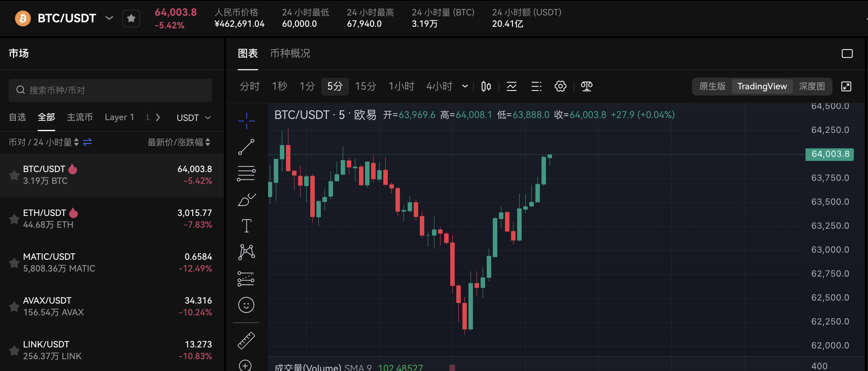Open the USDT quote currency dropdown
Viewport: 868px width, 371px height.
[x=193, y=118]
